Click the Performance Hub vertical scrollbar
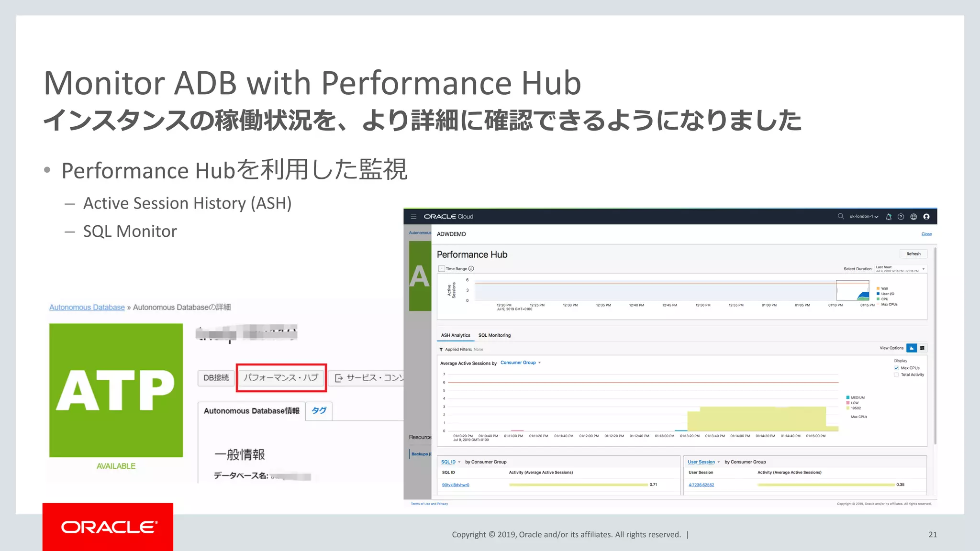The height and width of the screenshot is (551, 980). (x=935, y=346)
